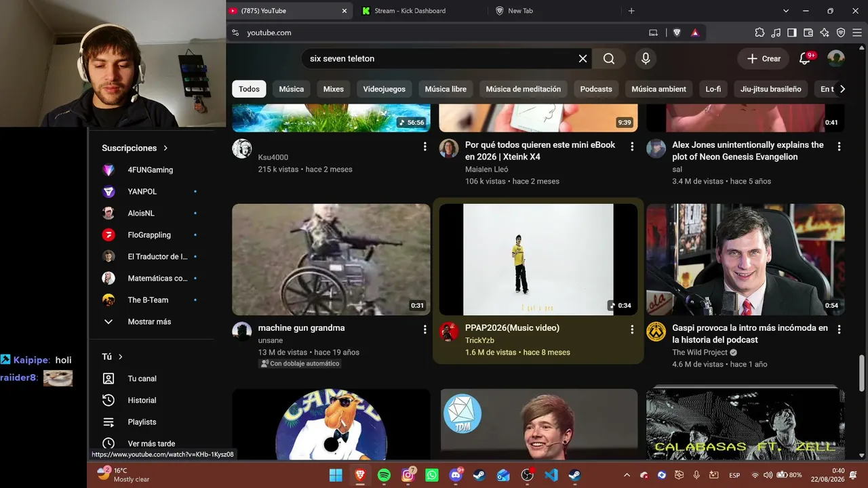The image size is (868, 488).
Task: Open the media control music-note icon
Action: (x=776, y=33)
